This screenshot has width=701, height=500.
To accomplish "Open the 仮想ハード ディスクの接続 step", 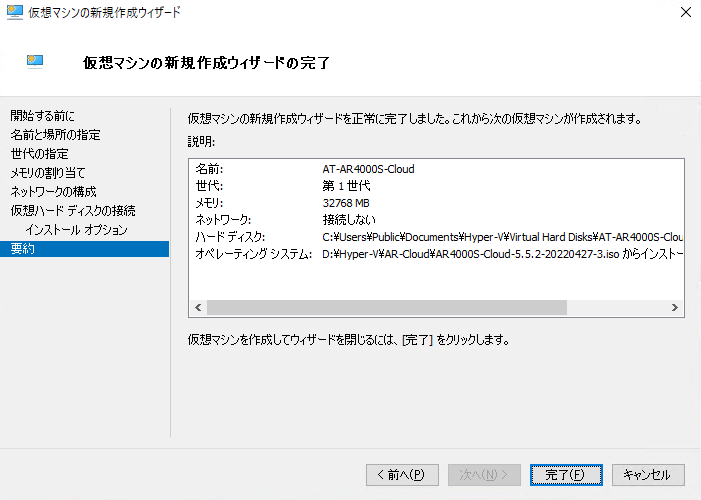I will pyautogui.click(x=73, y=211).
